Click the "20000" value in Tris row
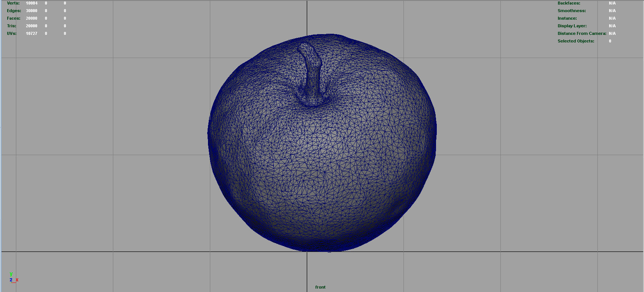The image size is (644, 292). tap(32, 26)
